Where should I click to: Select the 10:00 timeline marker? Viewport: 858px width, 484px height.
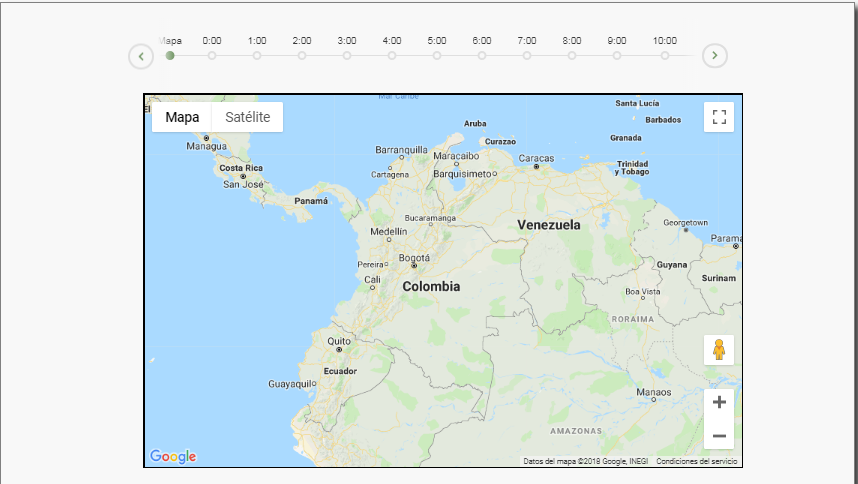click(x=664, y=55)
